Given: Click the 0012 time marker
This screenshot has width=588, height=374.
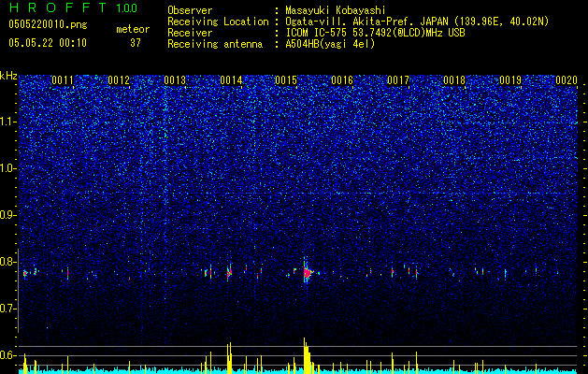Looking at the screenshot, I should 119,80.
